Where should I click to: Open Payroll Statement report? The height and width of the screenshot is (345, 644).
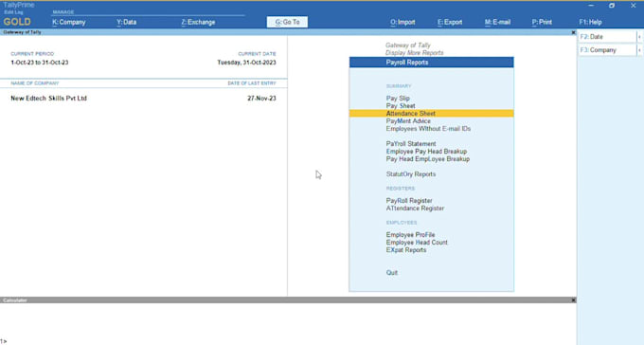point(411,143)
